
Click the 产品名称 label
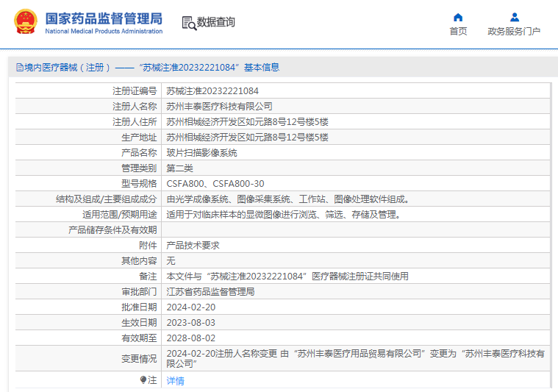tap(139, 153)
